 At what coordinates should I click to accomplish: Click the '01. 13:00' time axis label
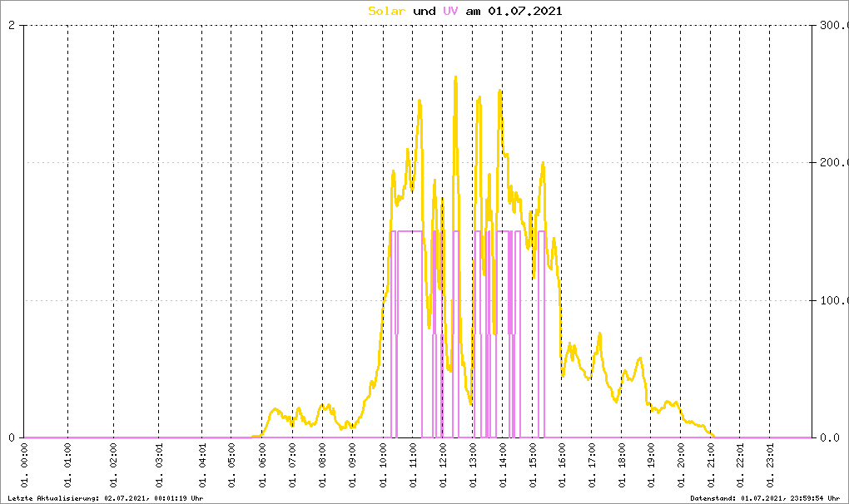pos(472,466)
